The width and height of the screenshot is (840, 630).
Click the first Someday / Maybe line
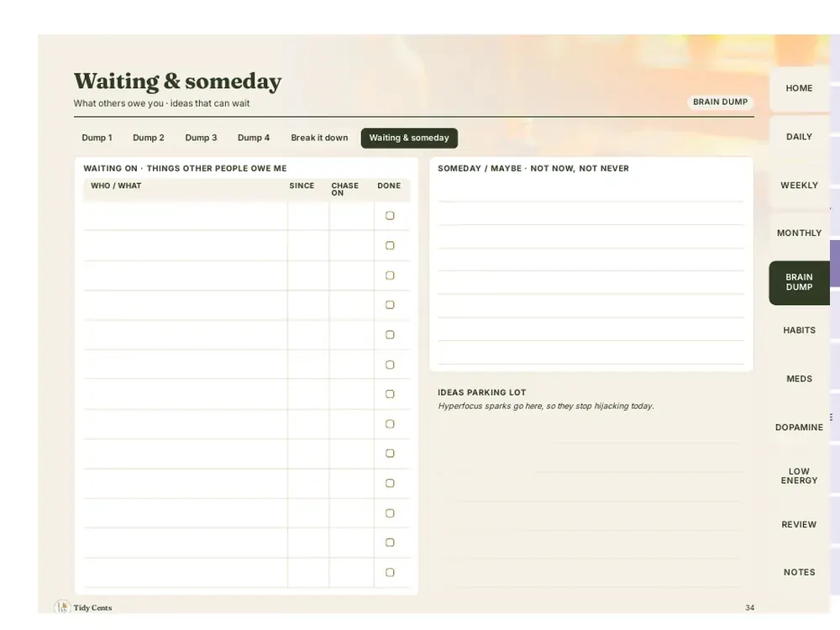point(591,190)
